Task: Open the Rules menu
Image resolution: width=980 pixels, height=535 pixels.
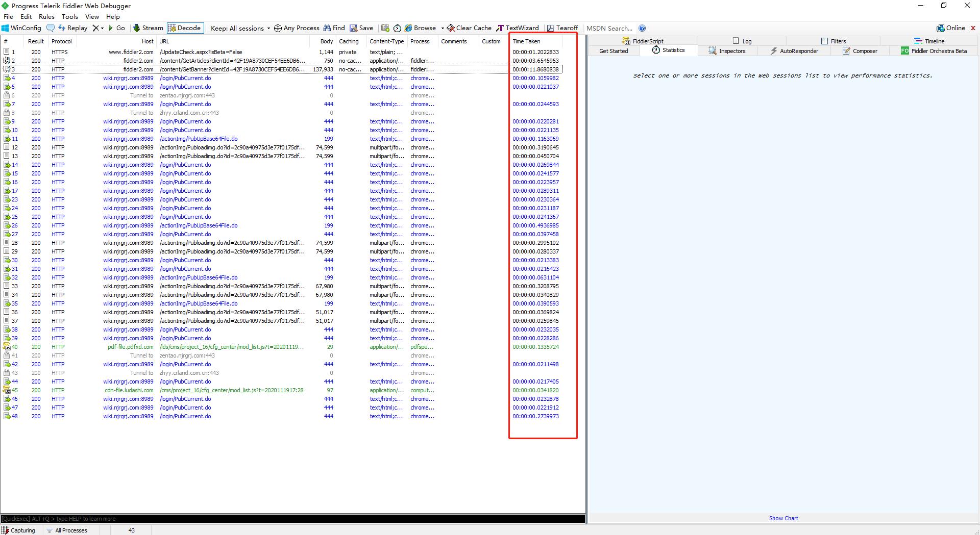Action: pos(46,16)
